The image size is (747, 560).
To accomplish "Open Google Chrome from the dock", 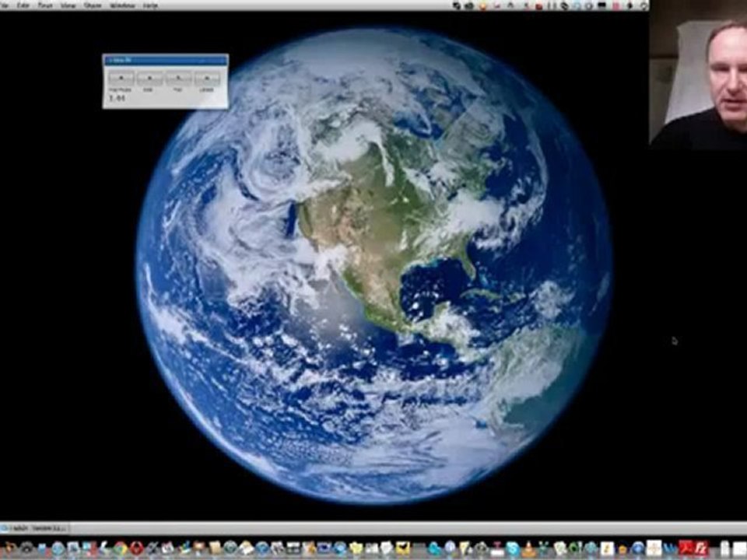I will point(120,548).
